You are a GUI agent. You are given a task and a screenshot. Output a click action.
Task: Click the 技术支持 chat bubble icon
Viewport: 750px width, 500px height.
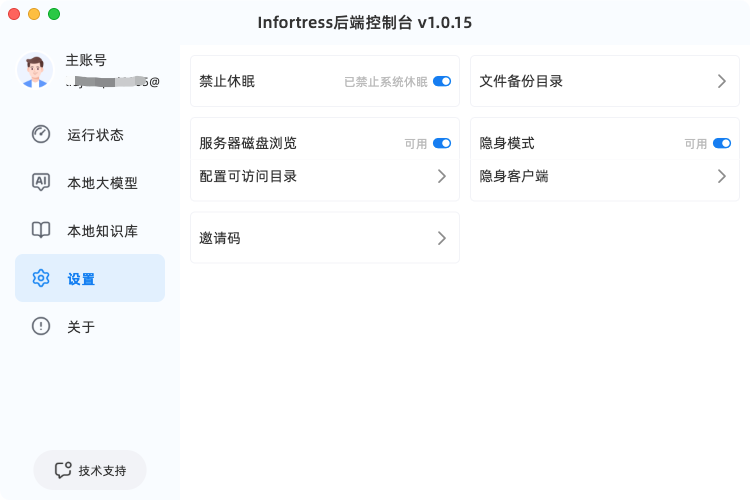63,470
